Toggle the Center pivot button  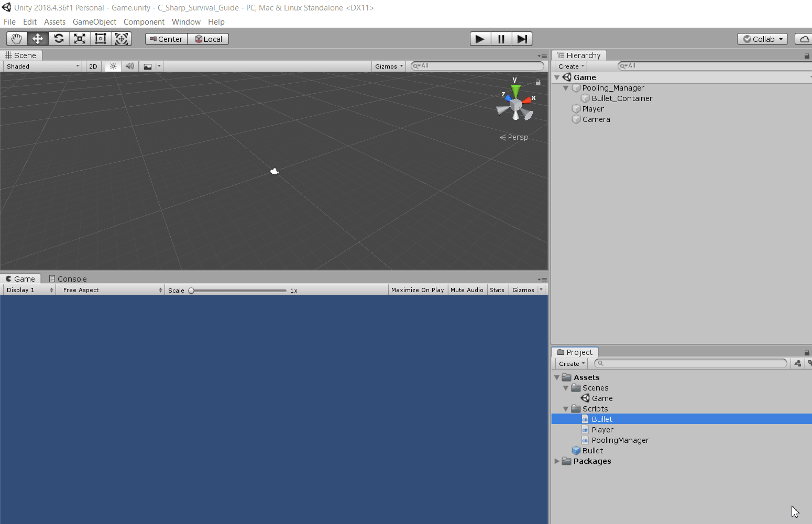tap(166, 39)
